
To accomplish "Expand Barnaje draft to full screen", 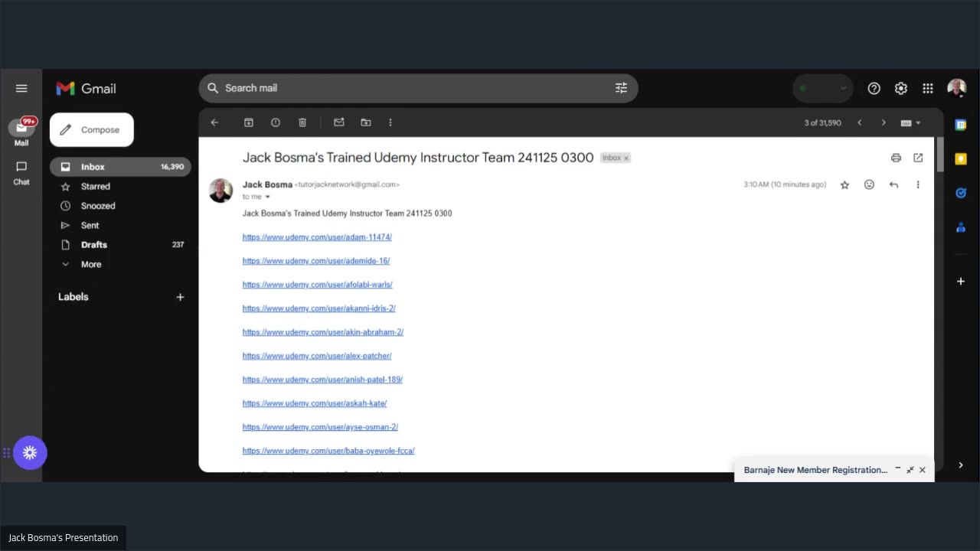I will (910, 470).
